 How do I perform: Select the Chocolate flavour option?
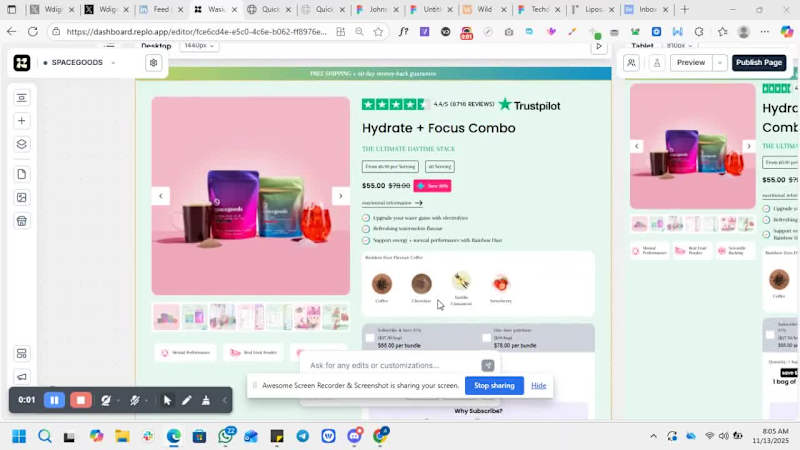(x=421, y=287)
